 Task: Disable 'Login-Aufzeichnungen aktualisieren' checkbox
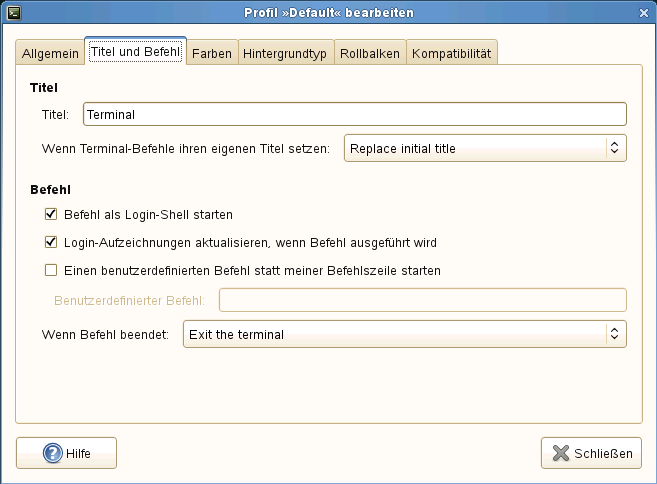click(x=51, y=242)
